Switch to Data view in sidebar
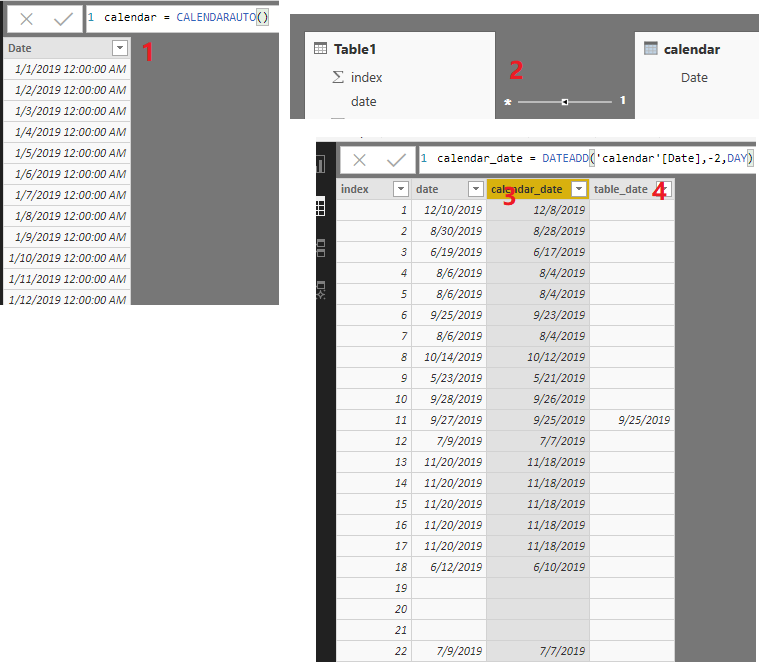This screenshot has height=664, width=759. tap(320, 207)
